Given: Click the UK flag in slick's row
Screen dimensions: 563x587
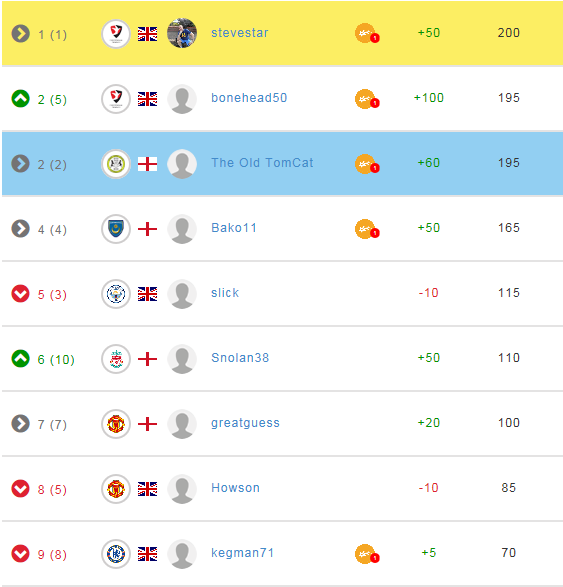Looking at the screenshot, I should [x=147, y=294].
